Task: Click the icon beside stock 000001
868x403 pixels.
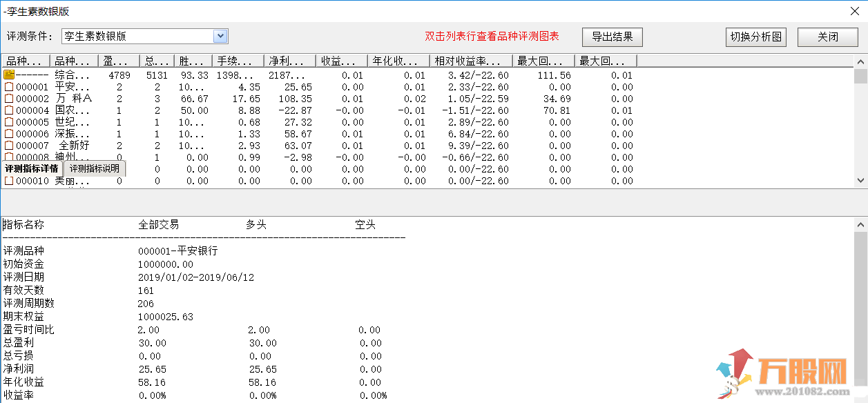Action: point(9,87)
